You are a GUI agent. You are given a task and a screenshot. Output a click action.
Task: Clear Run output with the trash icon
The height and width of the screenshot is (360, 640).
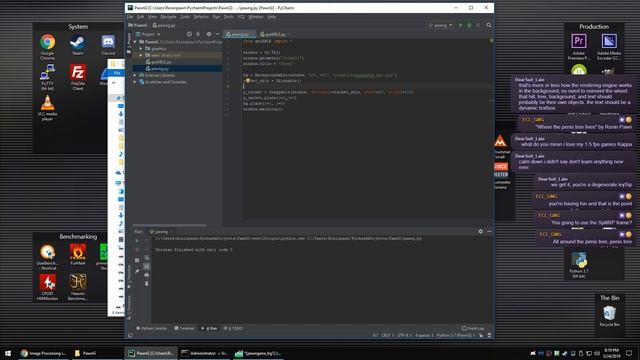coord(147,284)
